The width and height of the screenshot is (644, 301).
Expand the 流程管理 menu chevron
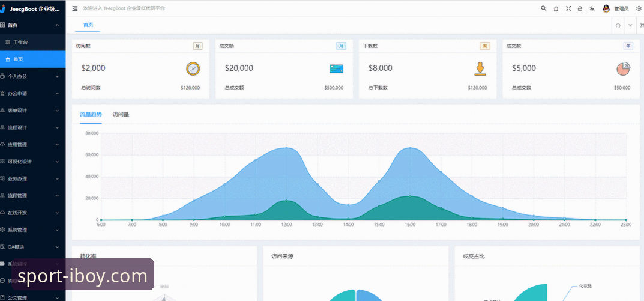point(57,196)
